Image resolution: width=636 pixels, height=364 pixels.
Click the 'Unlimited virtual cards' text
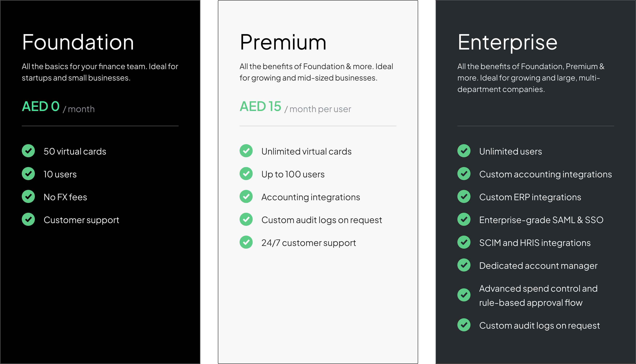(307, 151)
